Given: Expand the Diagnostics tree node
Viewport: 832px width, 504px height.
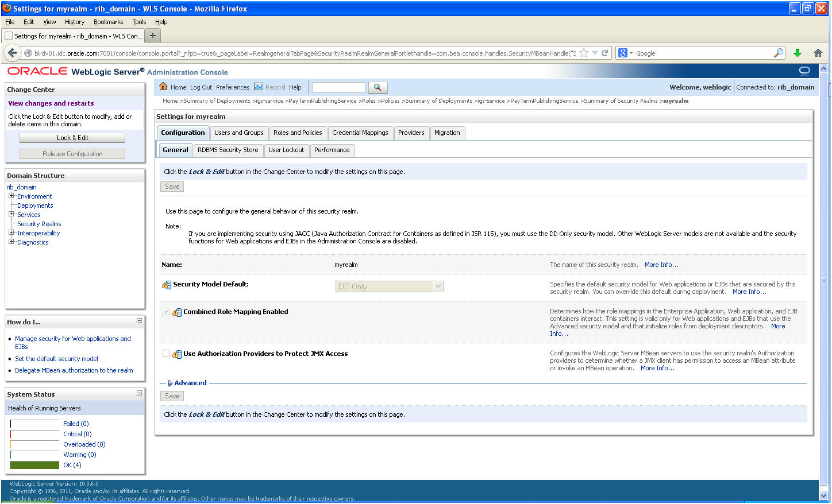Looking at the screenshot, I should point(11,242).
